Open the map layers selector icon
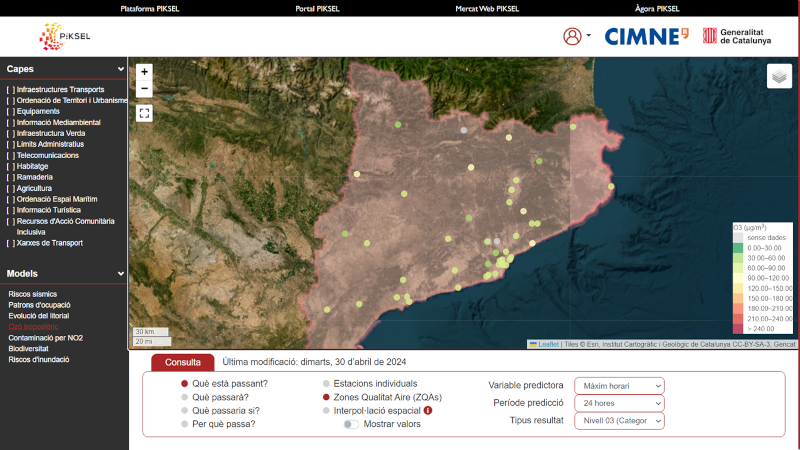 779,76
